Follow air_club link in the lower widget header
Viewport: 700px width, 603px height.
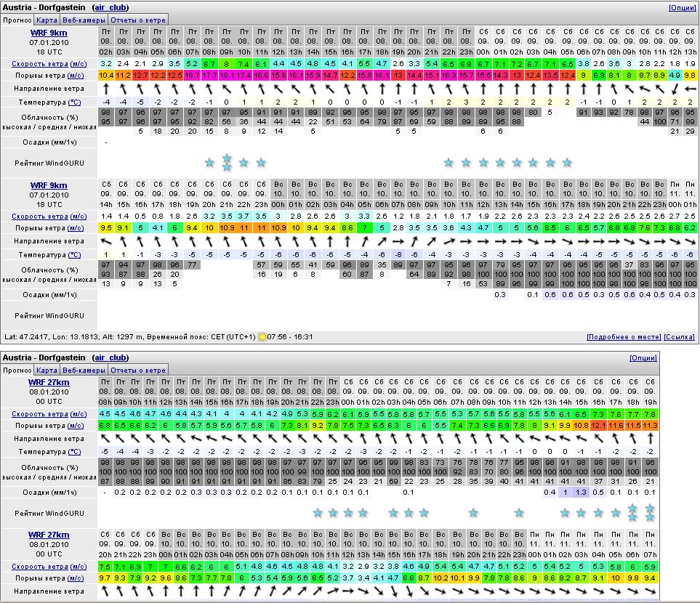pyautogui.click(x=110, y=357)
